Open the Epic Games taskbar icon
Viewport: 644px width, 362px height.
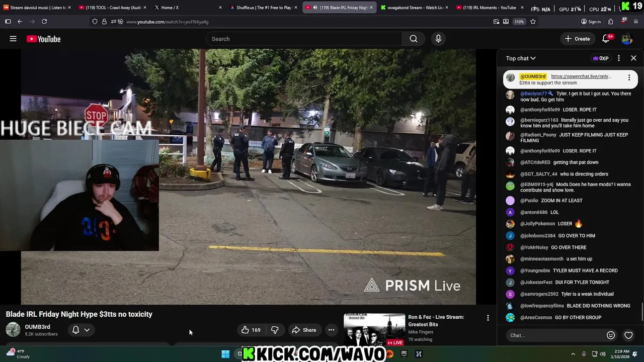404,354
